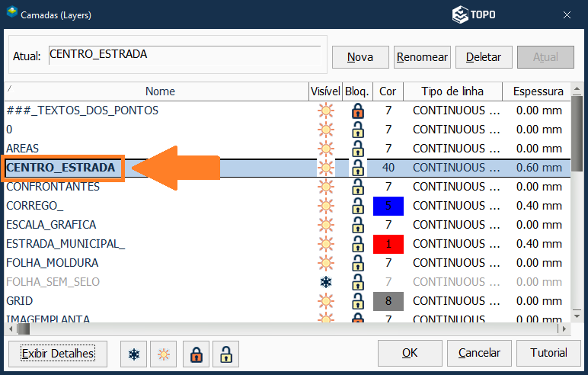Click the padlock icon of CORREGO_ layer
The height and width of the screenshot is (375, 588).
click(x=357, y=206)
